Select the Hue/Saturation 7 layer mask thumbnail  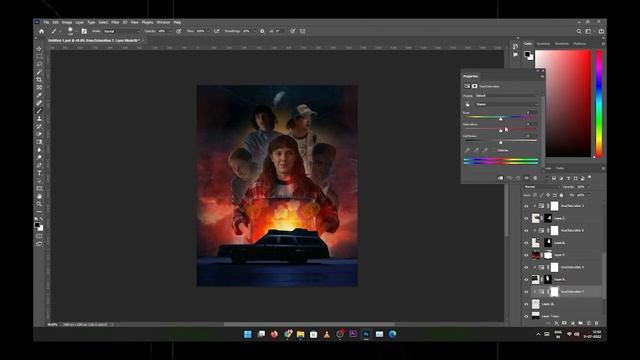(x=554, y=292)
